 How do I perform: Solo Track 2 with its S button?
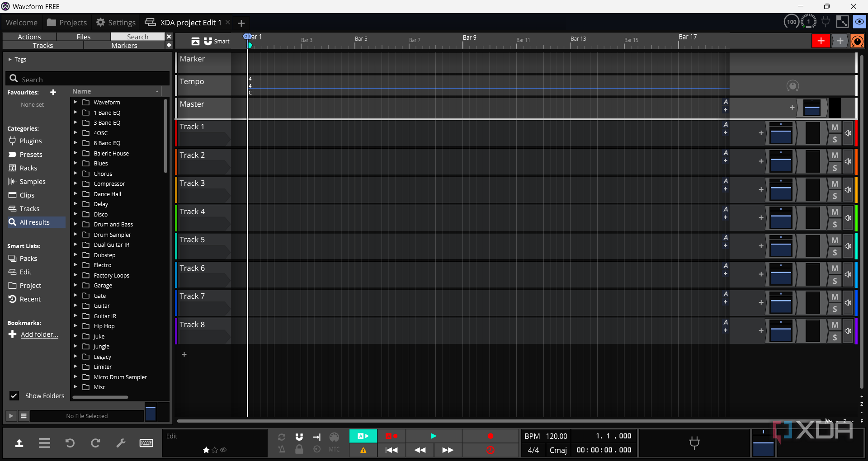[835, 168]
